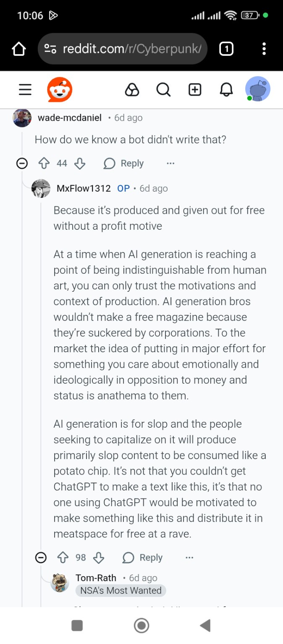This screenshot has height=644, width=283.
Task: Tap the search magnifier icon
Action: coord(163,90)
